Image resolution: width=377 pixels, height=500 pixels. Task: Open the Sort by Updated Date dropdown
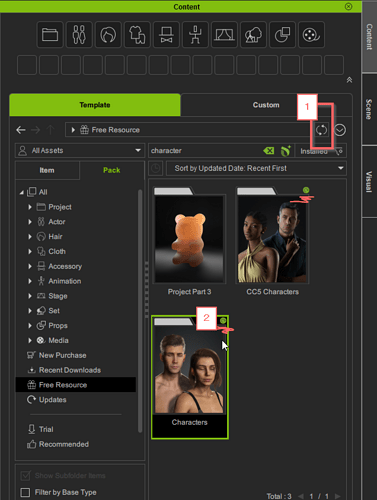click(x=256, y=168)
